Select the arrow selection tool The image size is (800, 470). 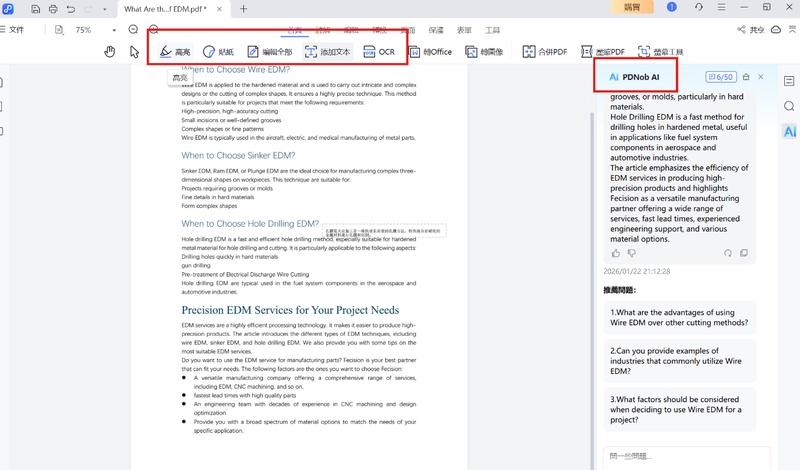tap(134, 51)
